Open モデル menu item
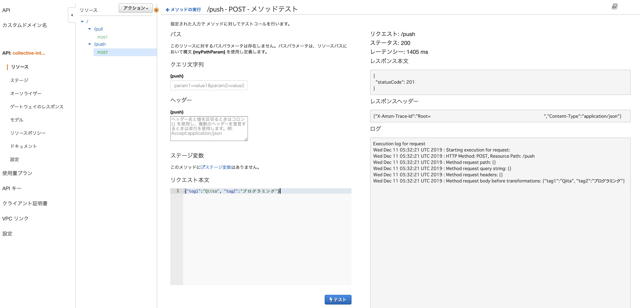This screenshot has height=308, width=644. [16, 120]
